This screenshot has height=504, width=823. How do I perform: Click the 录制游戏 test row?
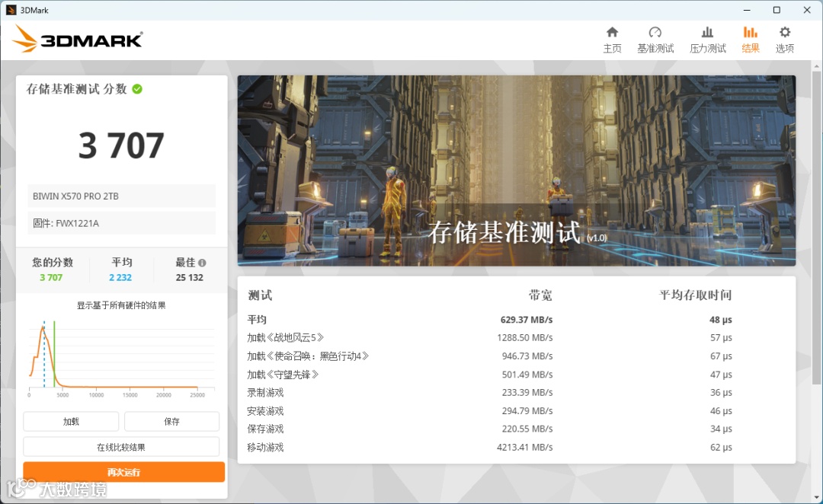tap(489, 392)
